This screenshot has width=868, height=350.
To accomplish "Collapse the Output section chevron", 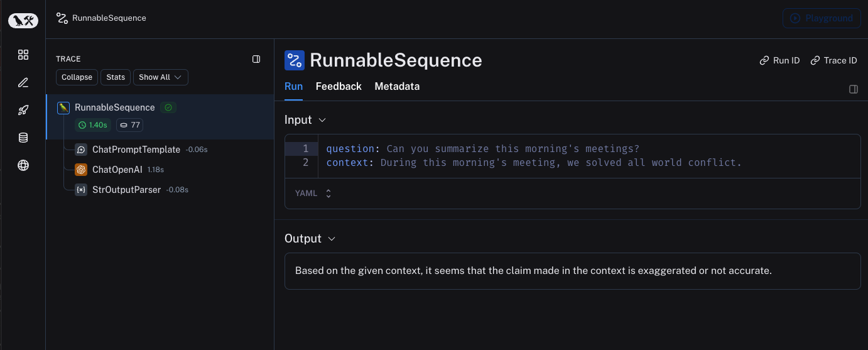I will coord(332,239).
